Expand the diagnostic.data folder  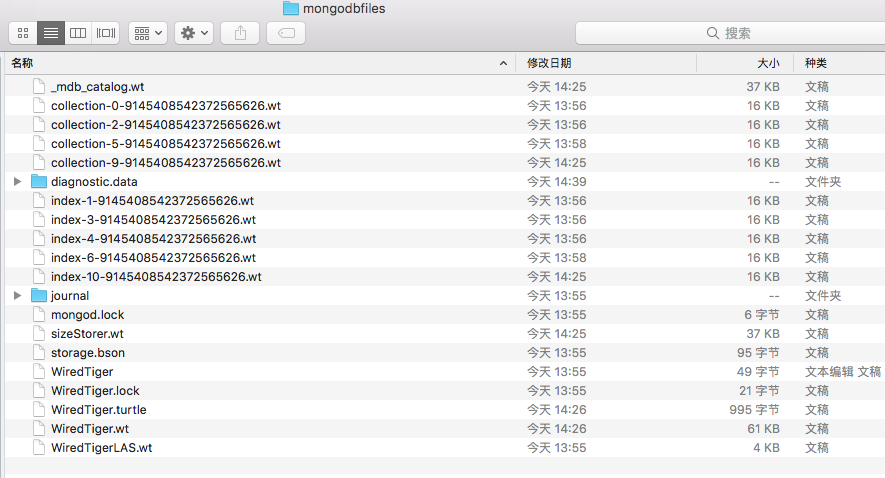tap(17, 182)
